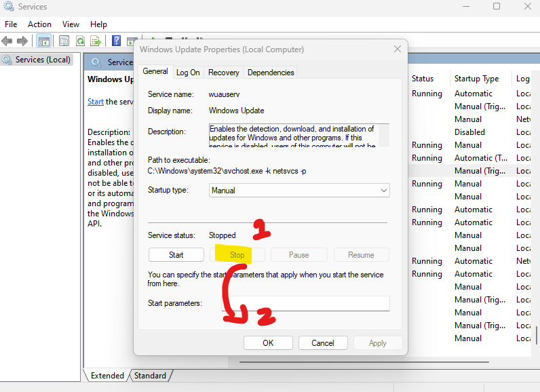Select Services (Local) tree node
This screenshot has width=540, height=392.
point(37,60)
